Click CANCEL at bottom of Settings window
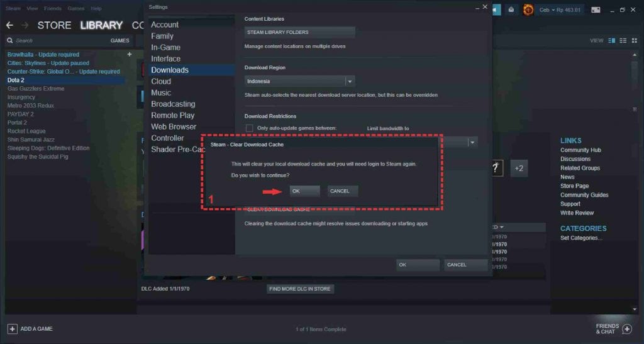Screen dimensions: 644x344 coord(465,265)
